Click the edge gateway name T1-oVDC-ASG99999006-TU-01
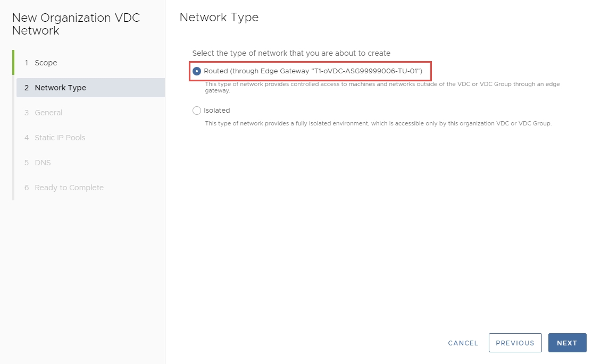609x364 pixels. 366,71
